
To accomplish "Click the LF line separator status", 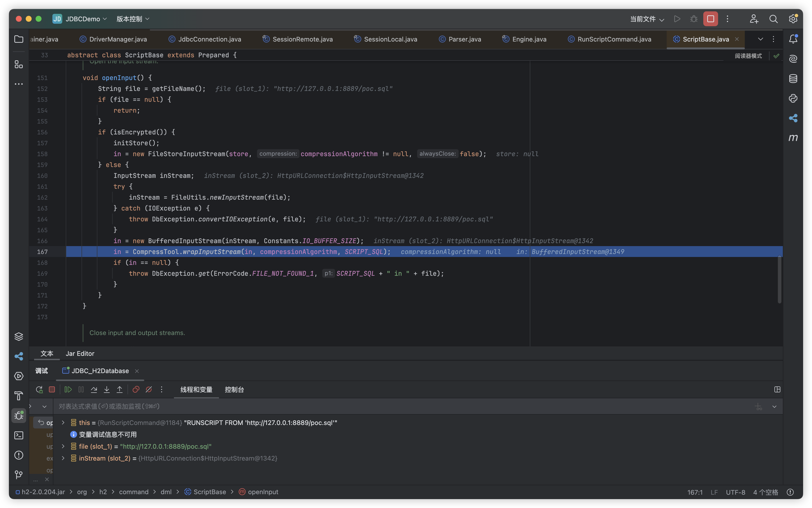I will 714,492.
